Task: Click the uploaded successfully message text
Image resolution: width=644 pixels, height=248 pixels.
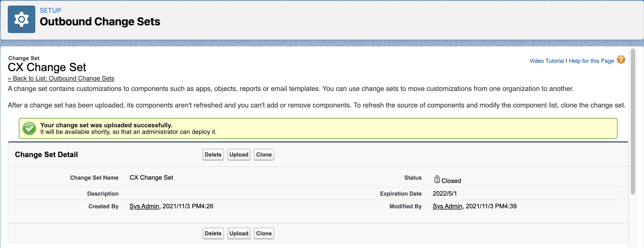Action: click(106, 125)
